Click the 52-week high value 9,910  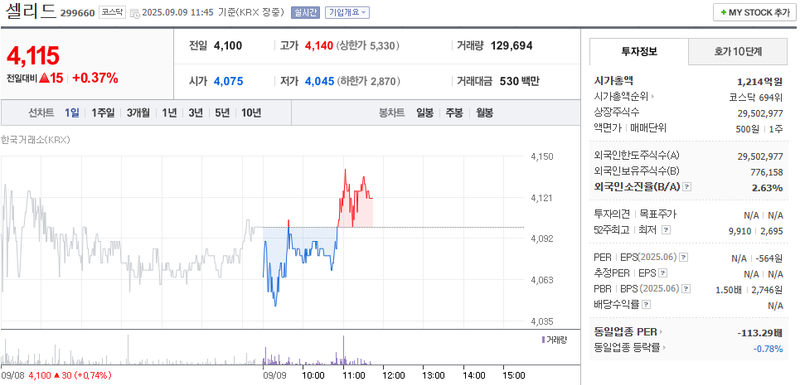740,231
